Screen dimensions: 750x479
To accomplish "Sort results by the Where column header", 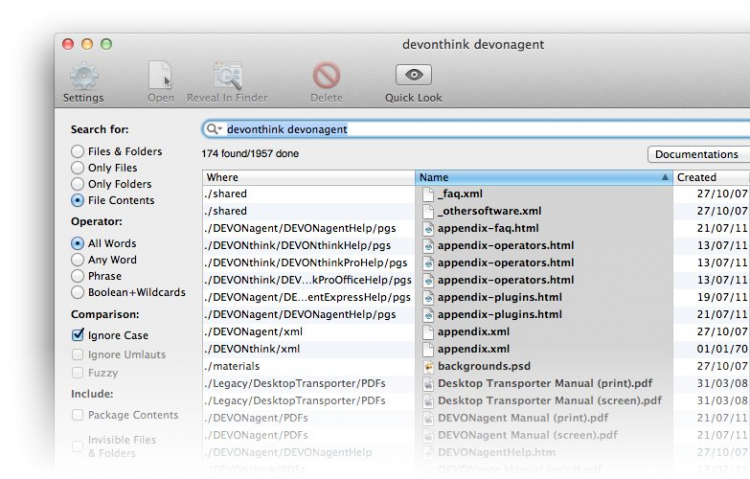I will pos(309,178).
